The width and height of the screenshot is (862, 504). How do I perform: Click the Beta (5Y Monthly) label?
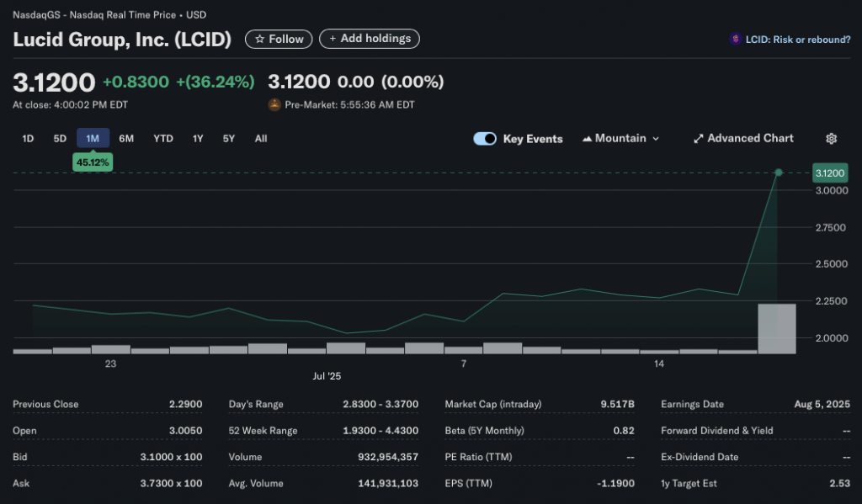coord(484,430)
